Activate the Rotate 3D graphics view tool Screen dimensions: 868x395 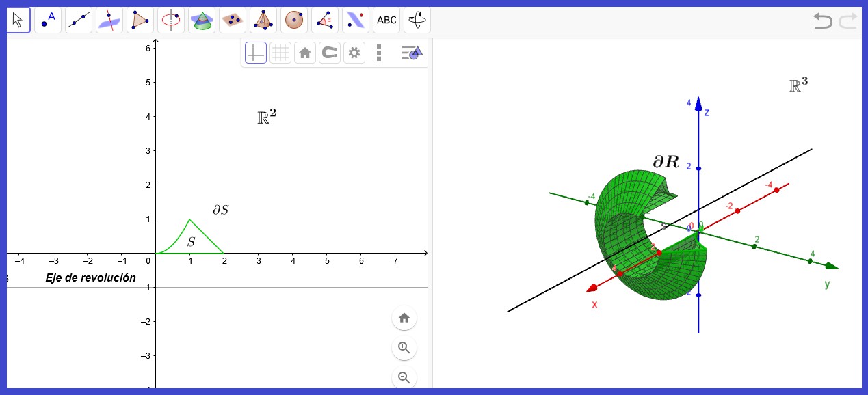[417, 21]
